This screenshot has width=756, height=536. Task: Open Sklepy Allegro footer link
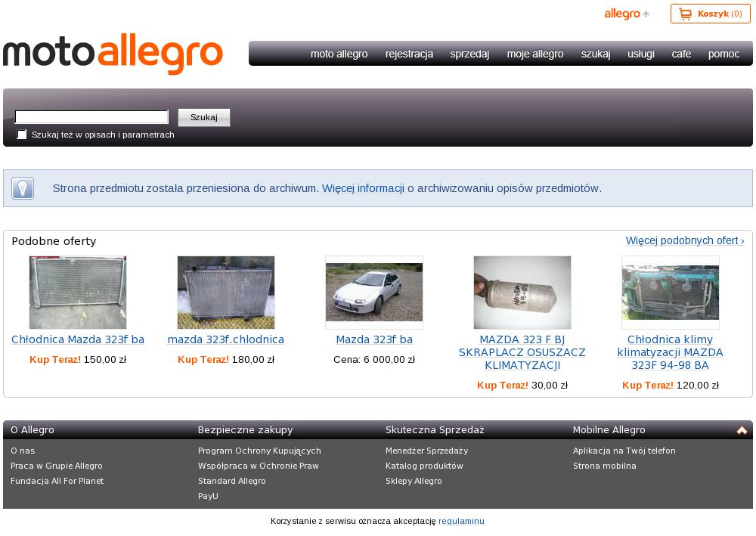[x=414, y=481]
